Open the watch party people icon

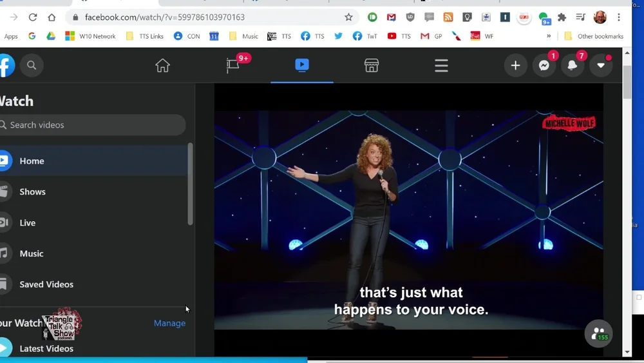[598, 333]
